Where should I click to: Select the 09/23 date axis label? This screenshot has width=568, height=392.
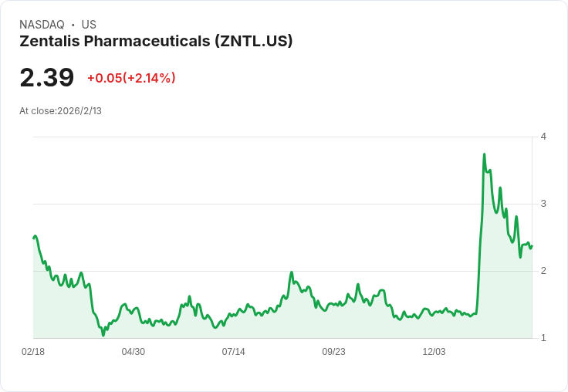coord(333,352)
